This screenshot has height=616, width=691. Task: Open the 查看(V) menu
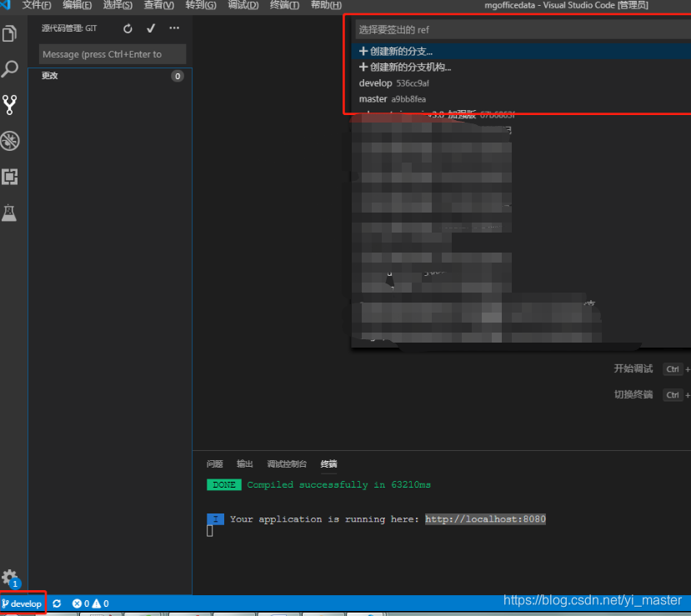coord(158,5)
